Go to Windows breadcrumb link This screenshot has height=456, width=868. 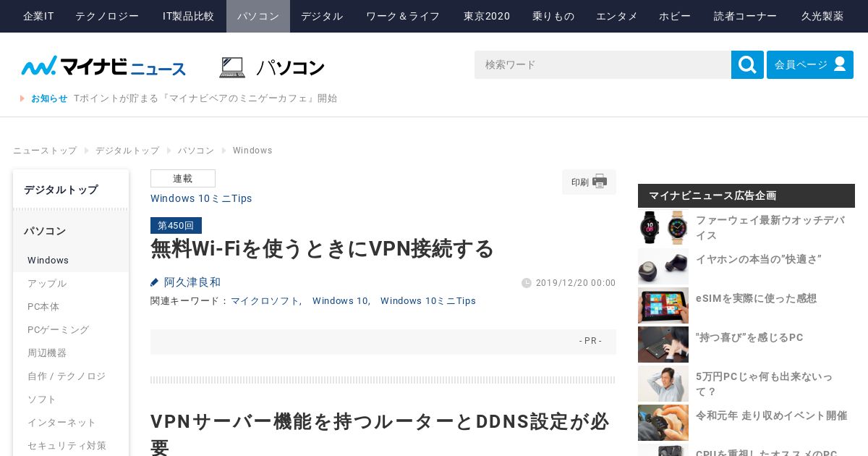coord(252,151)
